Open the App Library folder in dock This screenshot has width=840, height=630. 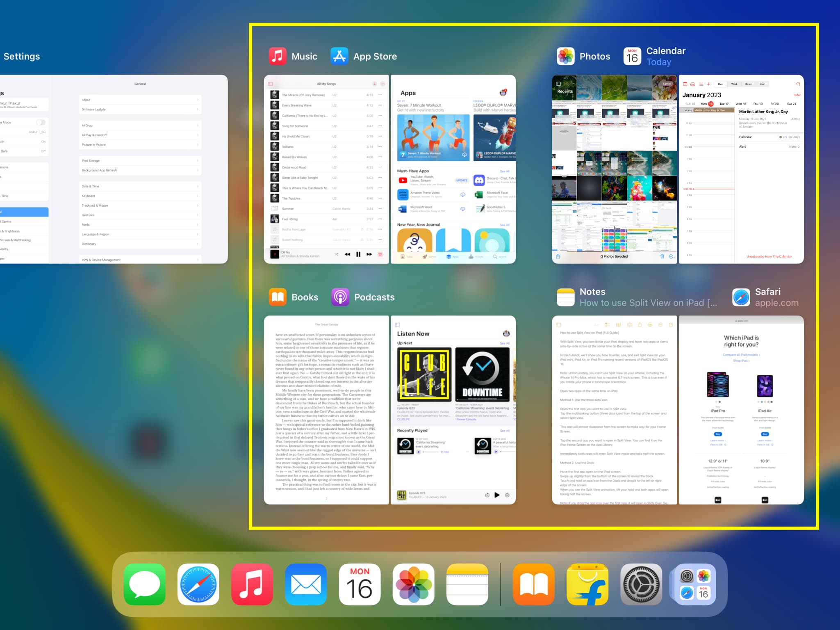(x=695, y=584)
